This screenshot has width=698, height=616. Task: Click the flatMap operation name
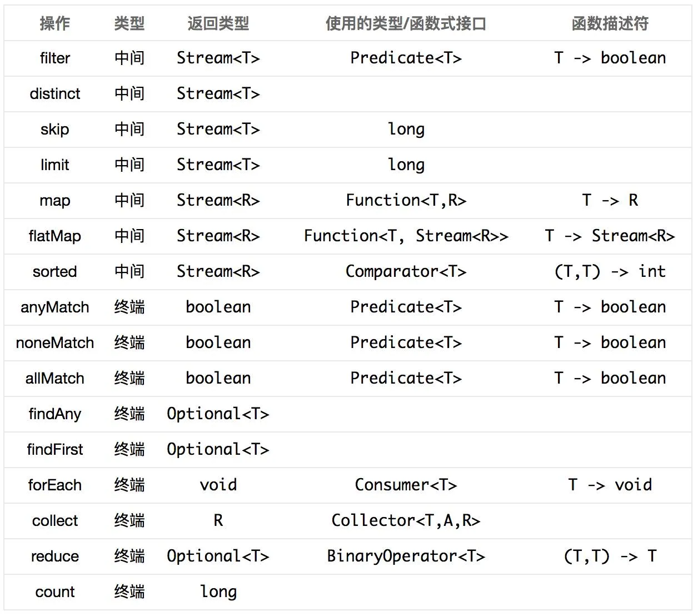[54, 236]
